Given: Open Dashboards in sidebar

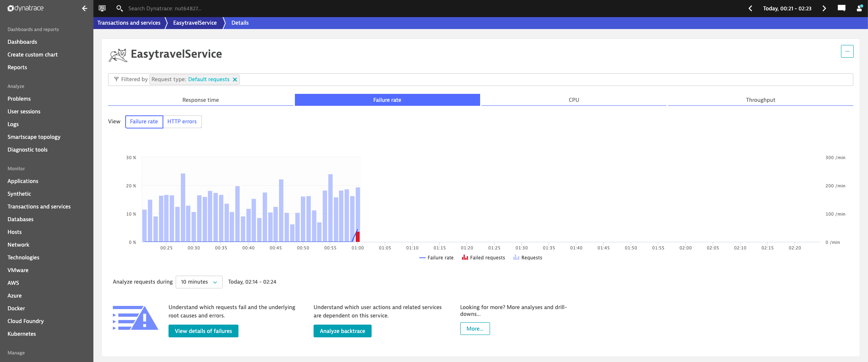Looking at the screenshot, I should [22, 42].
